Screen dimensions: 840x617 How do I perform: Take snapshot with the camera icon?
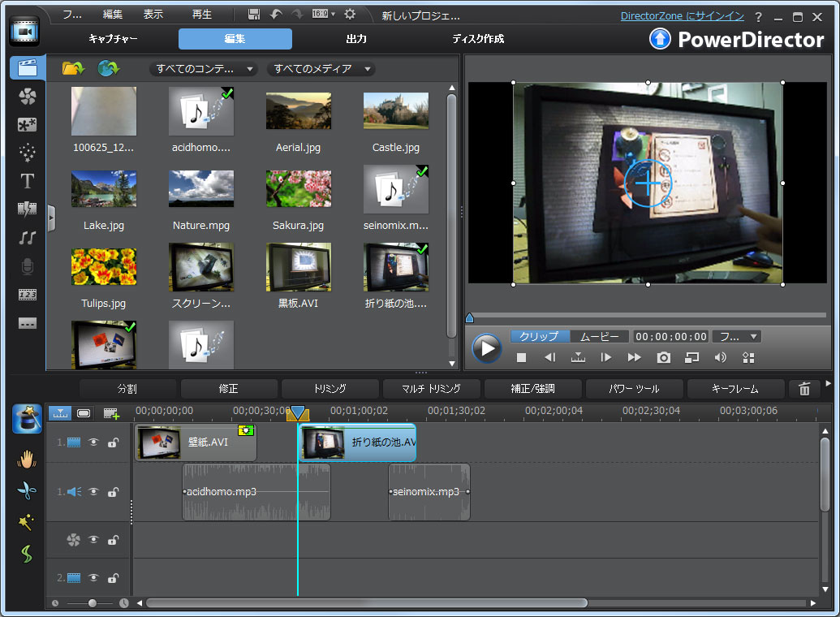point(664,356)
